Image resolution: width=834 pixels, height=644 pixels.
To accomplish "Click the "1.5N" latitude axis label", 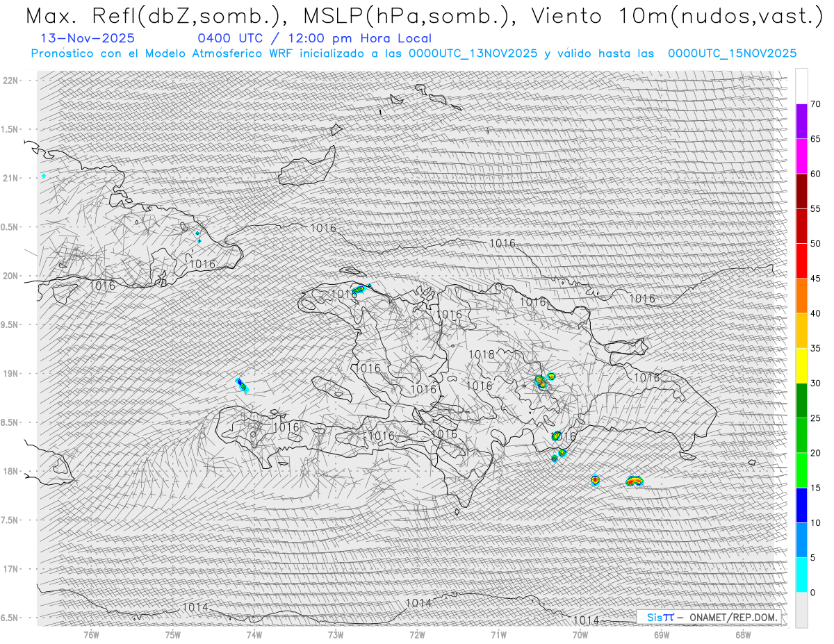I will tap(9, 129).
